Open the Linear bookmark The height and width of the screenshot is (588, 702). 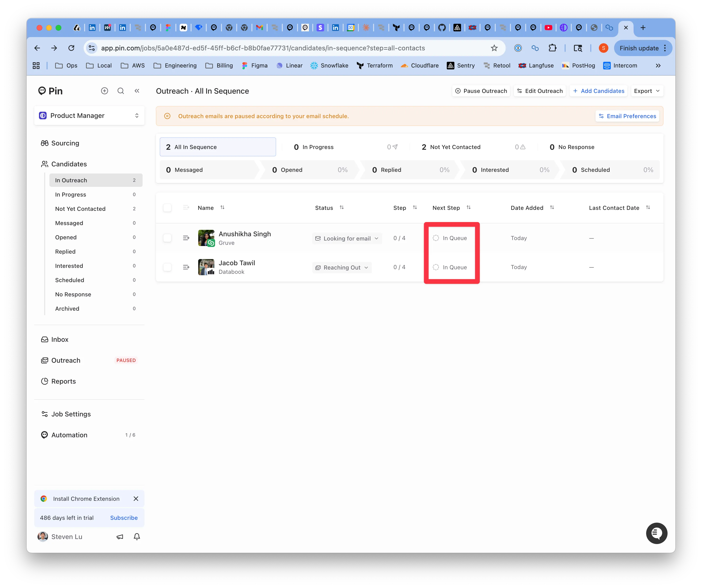pyautogui.click(x=289, y=66)
